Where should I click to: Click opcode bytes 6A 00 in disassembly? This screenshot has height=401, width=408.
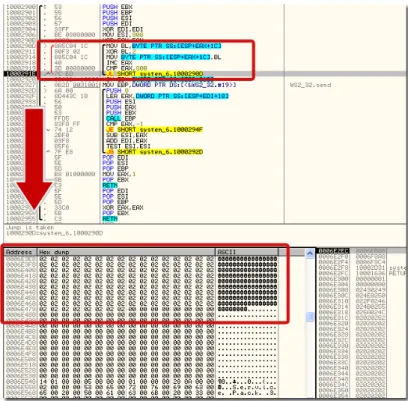click(63, 90)
